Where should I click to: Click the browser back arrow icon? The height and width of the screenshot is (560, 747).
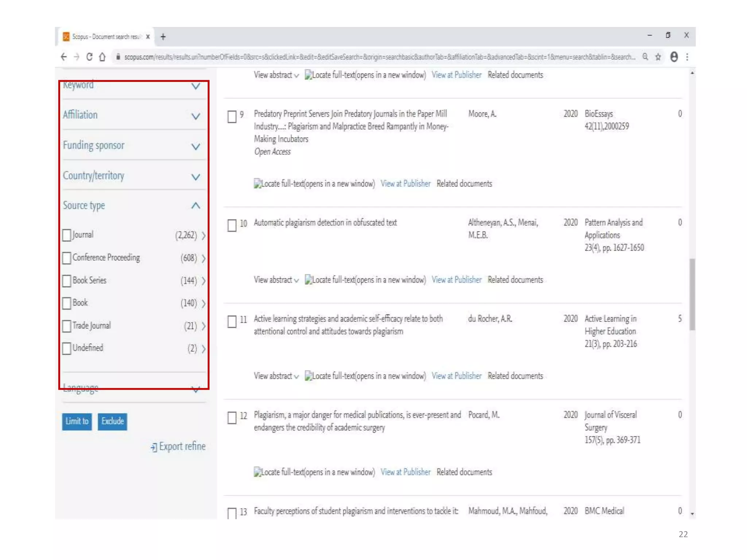64,57
